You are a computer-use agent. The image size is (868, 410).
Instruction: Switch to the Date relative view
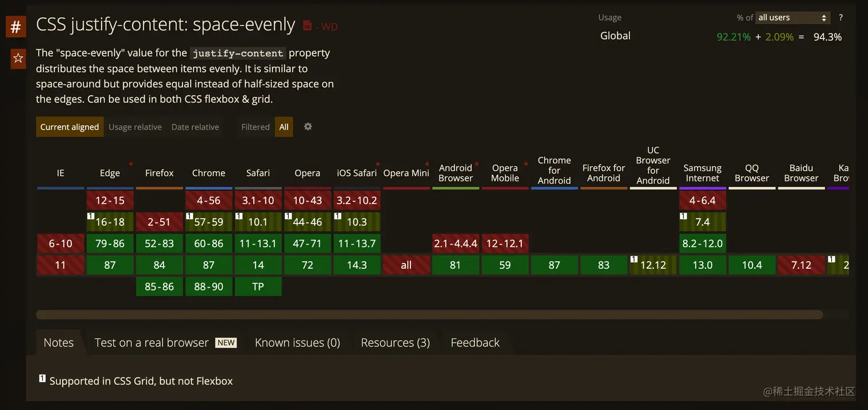click(x=195, y=127)
